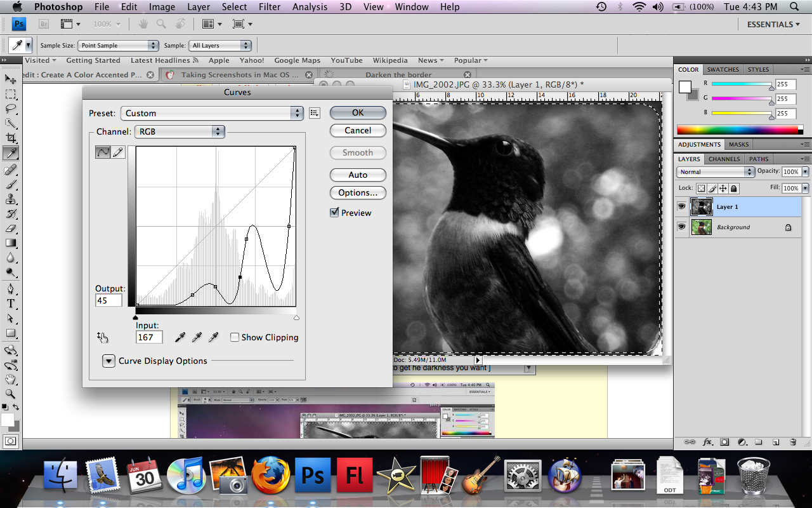Pick the white point eyedropper in Curves
The height and width of the screenshot is (508, 812).
click(214, 337)
